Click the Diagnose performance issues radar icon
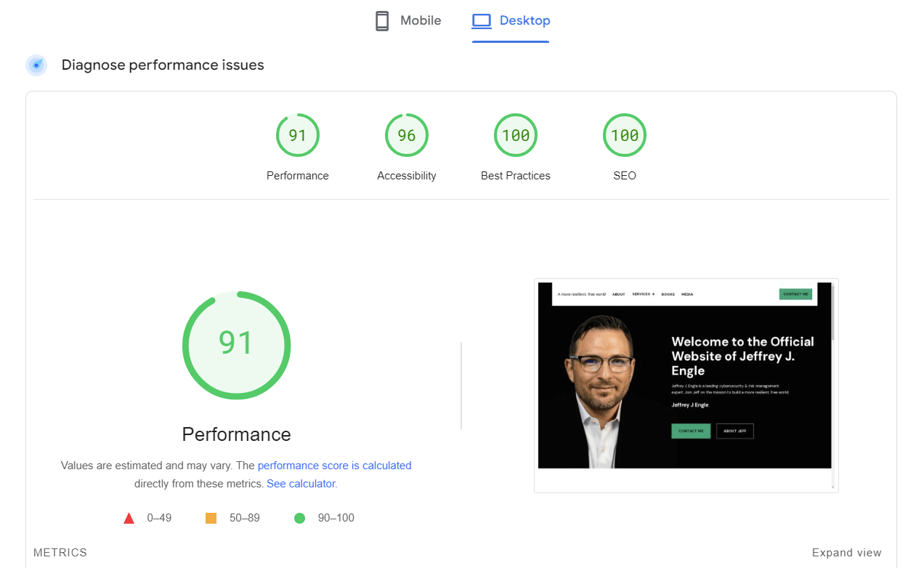This screenshot has width=924, height=568. (36, 65)
